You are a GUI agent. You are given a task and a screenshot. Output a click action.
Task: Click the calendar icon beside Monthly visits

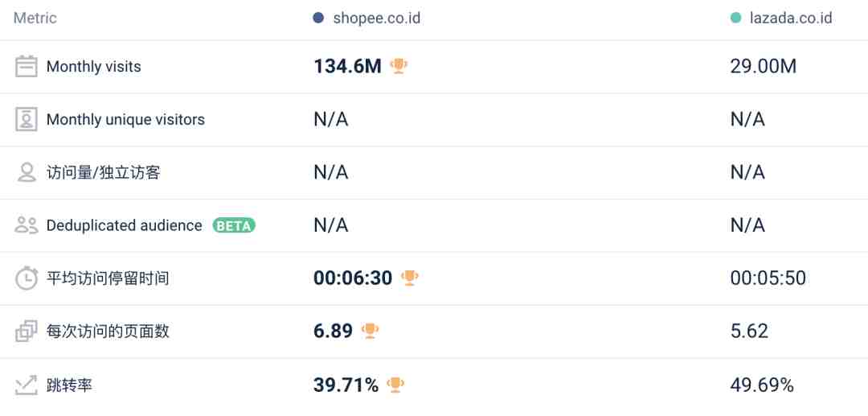[x=27, y=67]
